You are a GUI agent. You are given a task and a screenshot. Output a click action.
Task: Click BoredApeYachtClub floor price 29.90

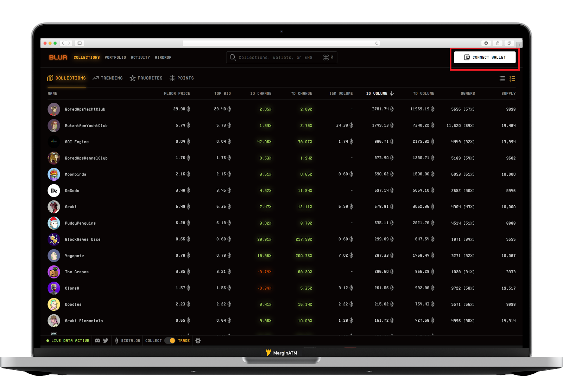[x=182, y=109]
